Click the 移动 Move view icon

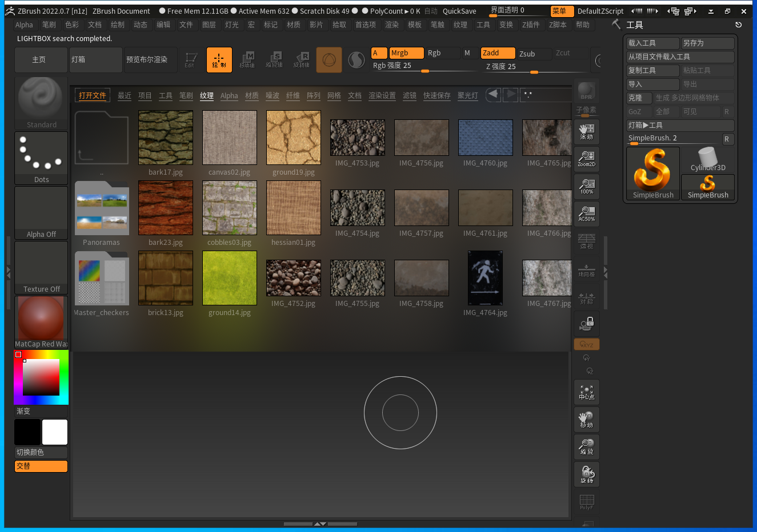[x=587, y=420]
